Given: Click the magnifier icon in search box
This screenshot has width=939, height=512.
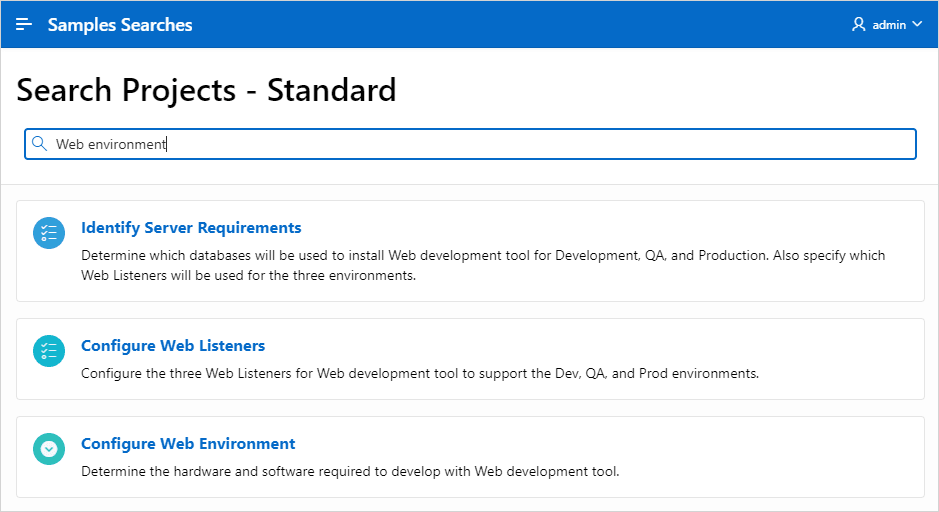Looking at the screenshot, I should (40, 144).
